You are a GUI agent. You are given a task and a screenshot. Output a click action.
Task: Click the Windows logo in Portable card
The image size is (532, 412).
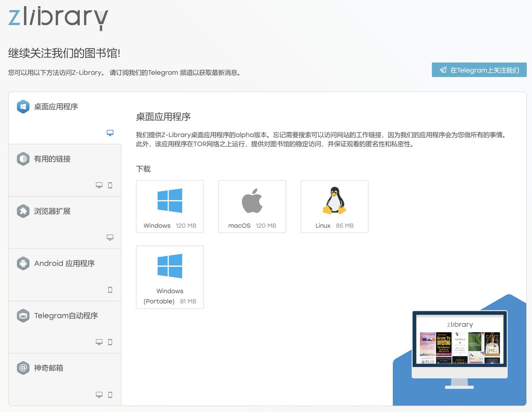(170, 266)
